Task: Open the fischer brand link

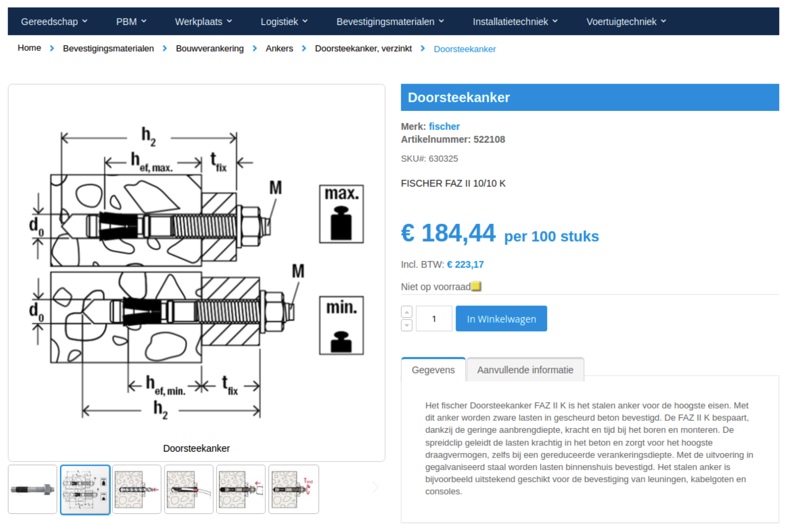Action: point(444,127)
